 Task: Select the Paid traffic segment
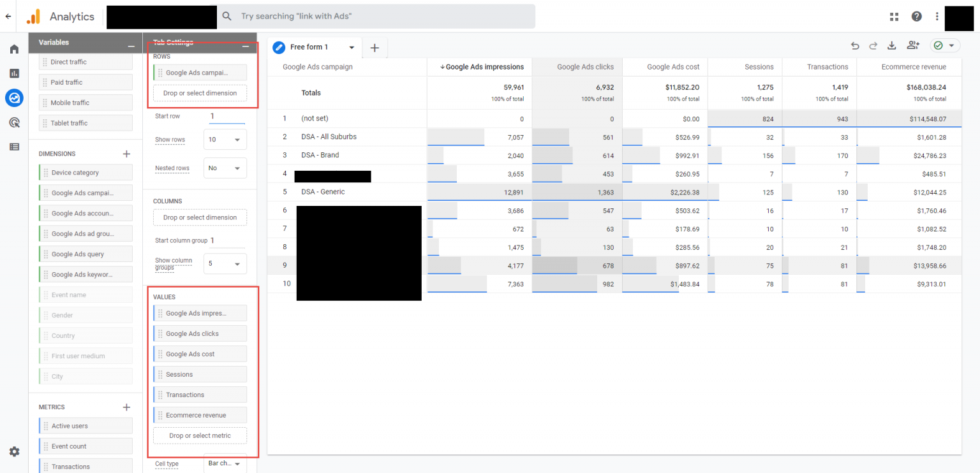pos(85,82)
